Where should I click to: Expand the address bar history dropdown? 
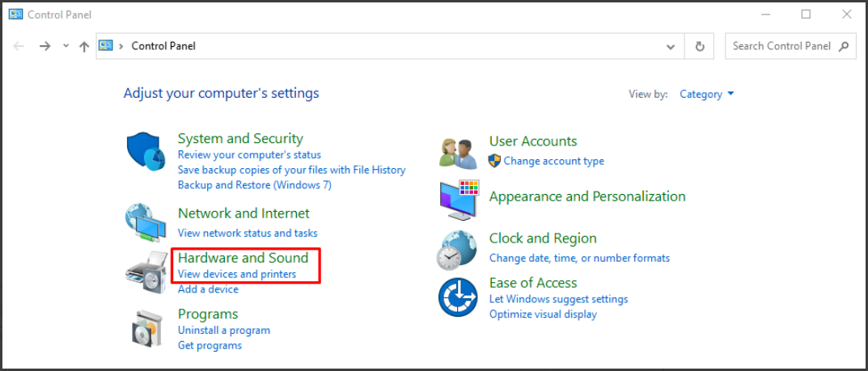[x=671, y=46]
